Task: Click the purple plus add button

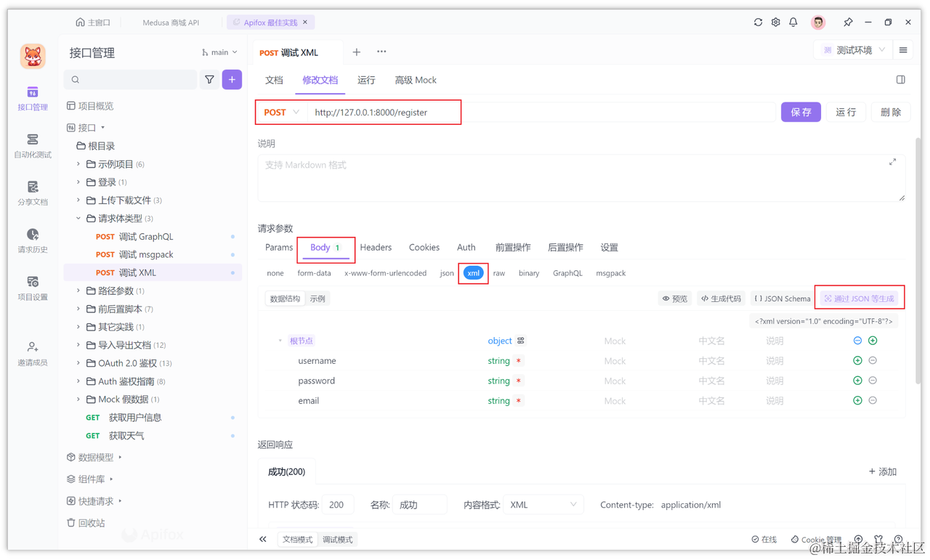Action: (x=232, y=80)
